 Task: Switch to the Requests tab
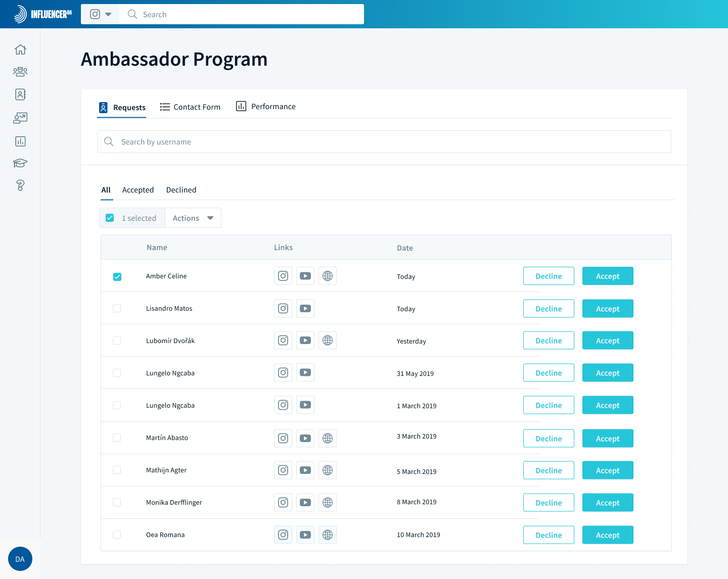(x=122, y=107)
